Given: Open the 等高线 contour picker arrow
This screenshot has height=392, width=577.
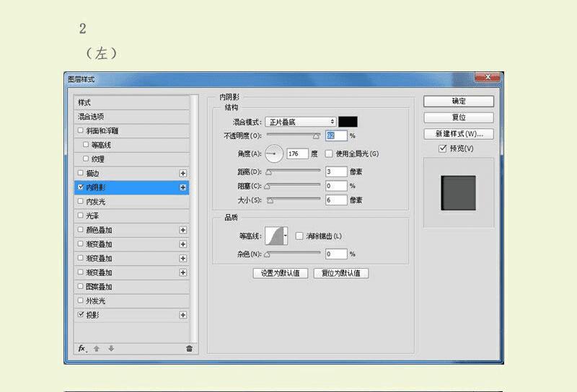Looking at the screenshot, I should (x=286, y=236).
